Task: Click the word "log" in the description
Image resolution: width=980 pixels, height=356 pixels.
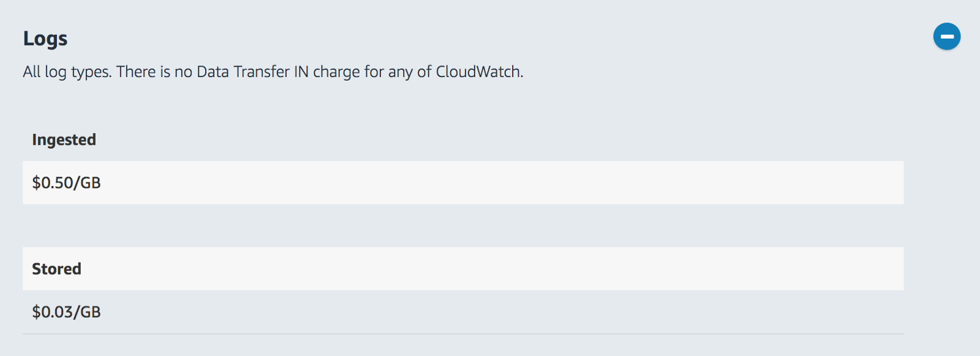Action: (56, 72)
